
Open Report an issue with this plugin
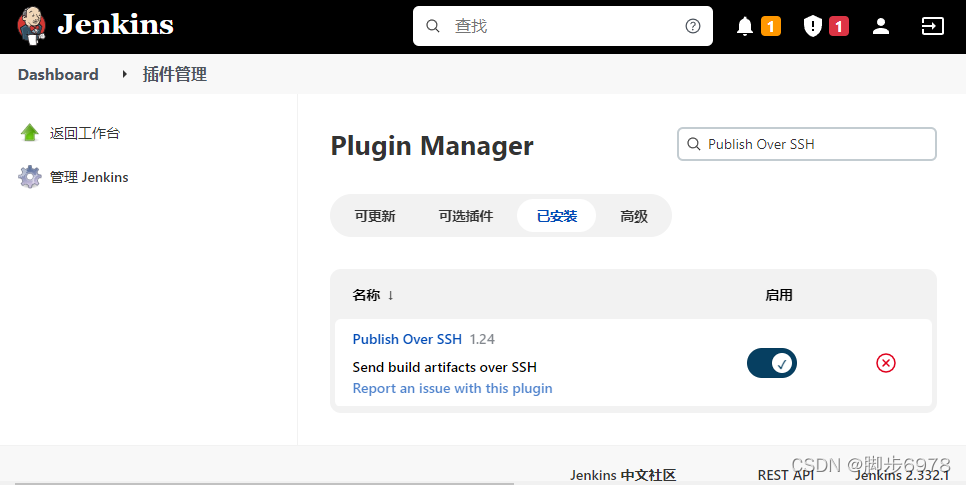pyautogui.click(x=452, y=388)
